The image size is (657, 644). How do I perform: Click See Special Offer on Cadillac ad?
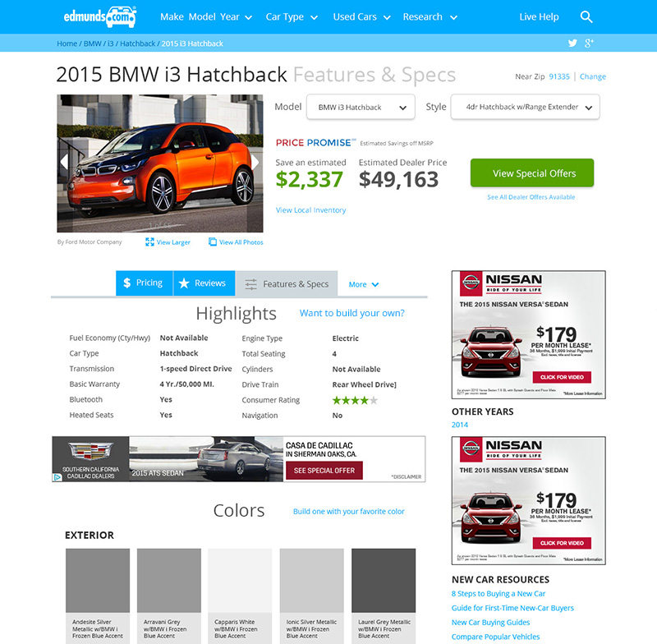pyautogui.click(x=324, y=471)
